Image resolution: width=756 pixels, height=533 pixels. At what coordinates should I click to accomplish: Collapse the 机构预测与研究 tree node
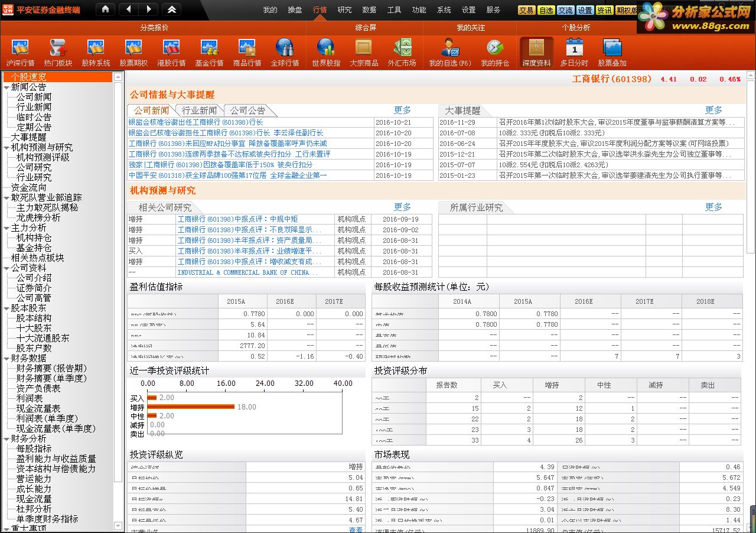pyautogui.click(x=6, y=147)
